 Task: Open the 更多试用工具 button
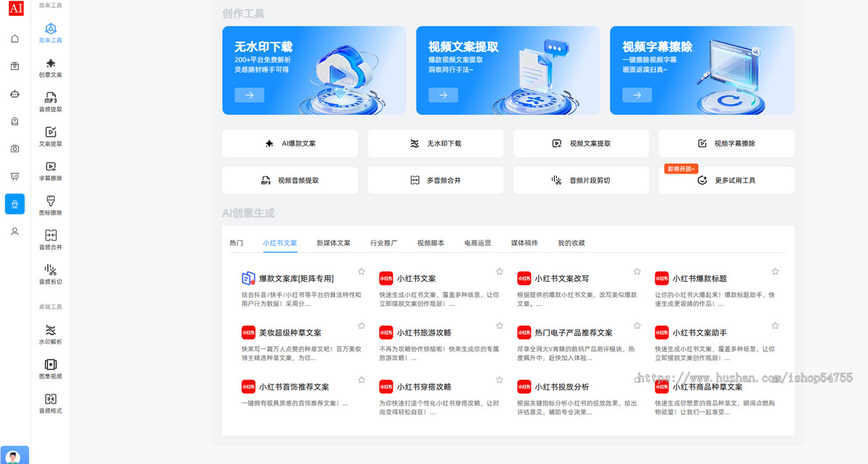(726, 180)
